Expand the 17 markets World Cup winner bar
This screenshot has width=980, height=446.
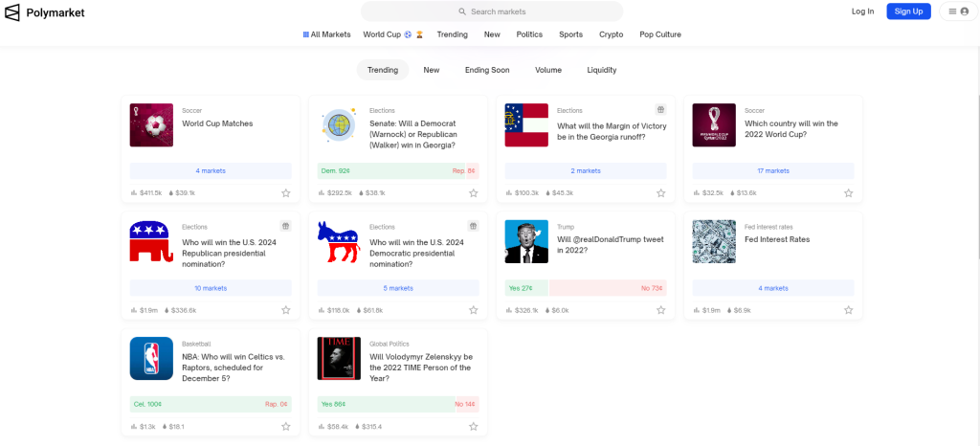(x=773, y=171)
